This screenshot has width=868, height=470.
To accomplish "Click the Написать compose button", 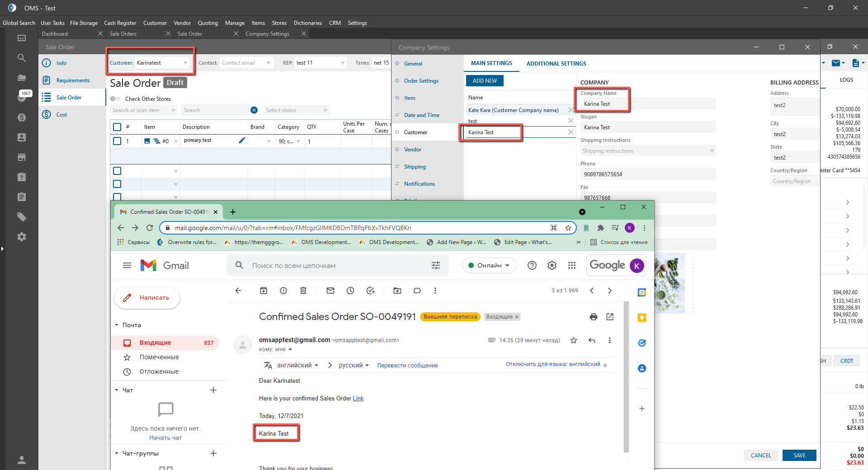I will [x=147, y=297].
